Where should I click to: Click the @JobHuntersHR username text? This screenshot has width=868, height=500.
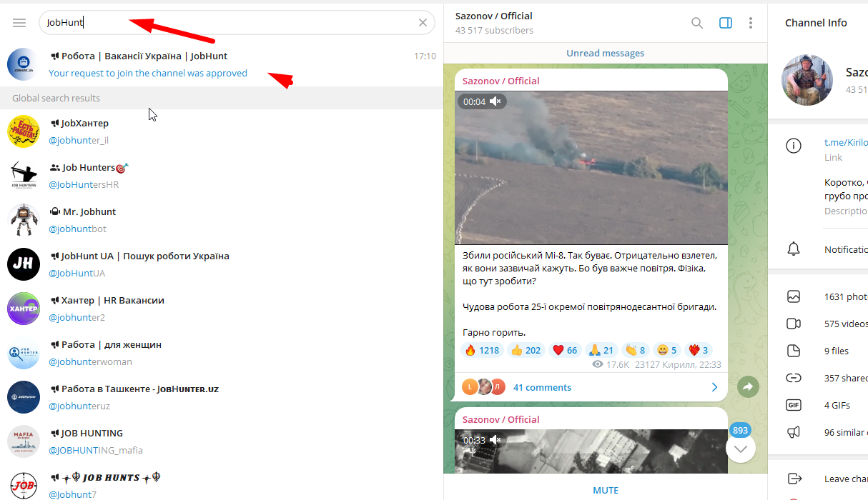click(84, 184)
